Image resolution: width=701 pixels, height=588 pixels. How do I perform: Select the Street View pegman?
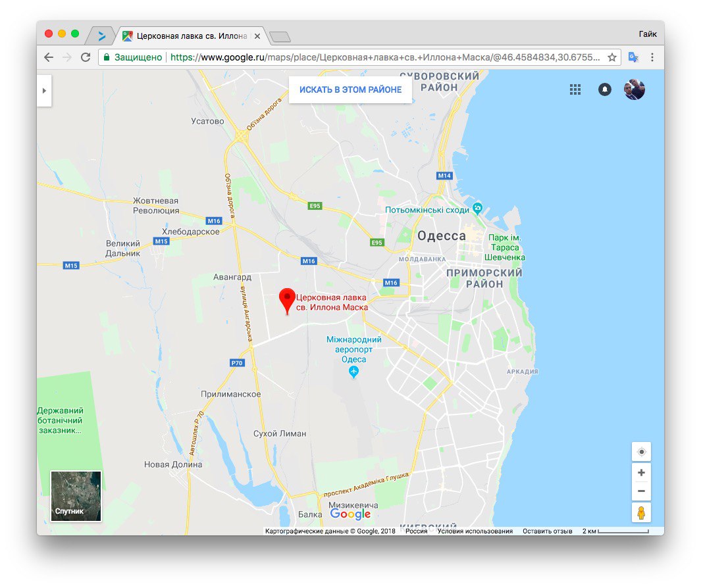click(642, 513)
